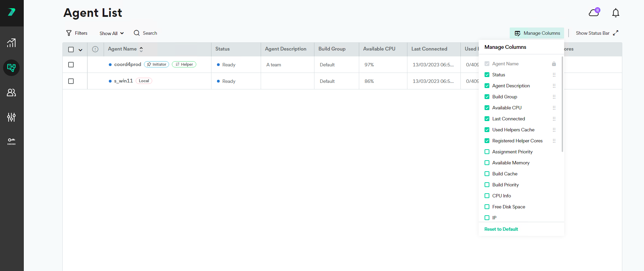Open the Show All dropdown
Image resolution: width=644 pixels, height=271 pixels.
pyautogui.click(x=112, y=33)
